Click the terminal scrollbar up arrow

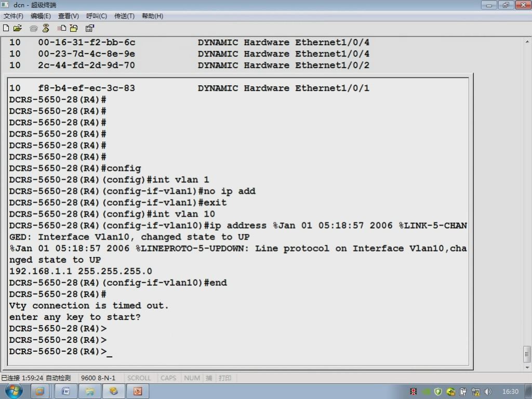point(527,42)
